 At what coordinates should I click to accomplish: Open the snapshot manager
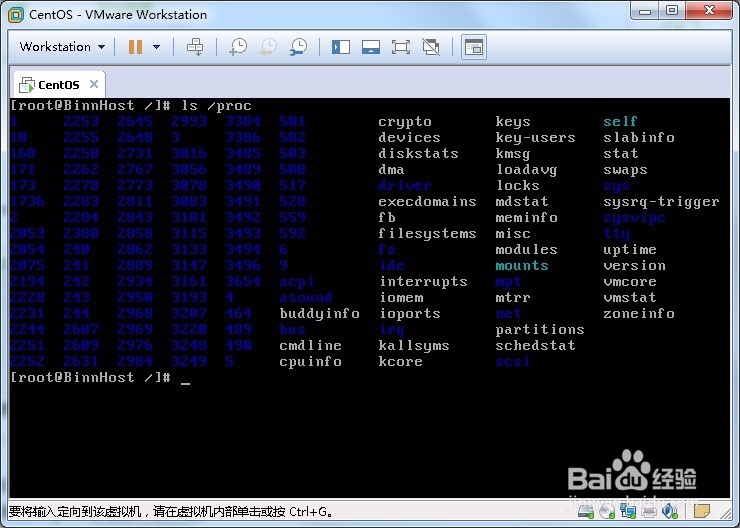click(x=298, y=47)
